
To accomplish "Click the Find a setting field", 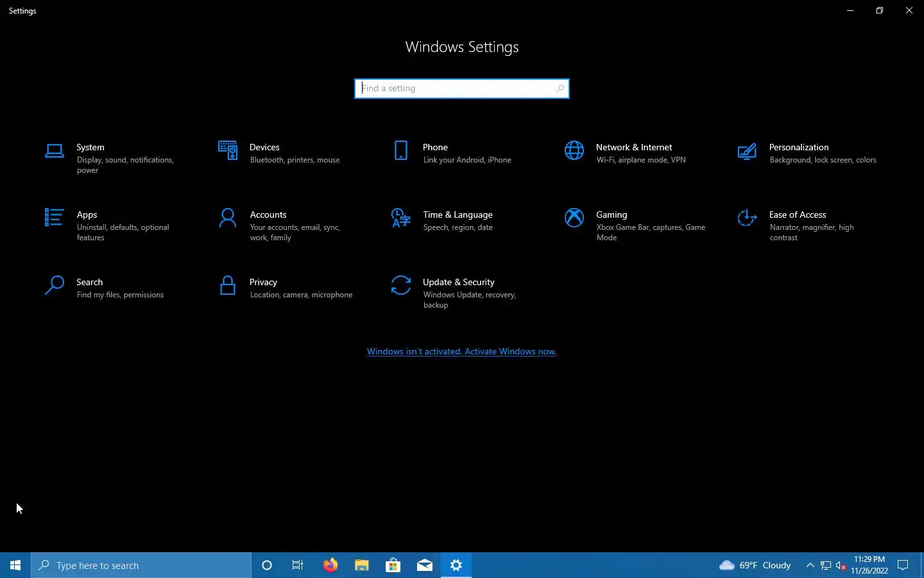I will [x=462, y=89].
